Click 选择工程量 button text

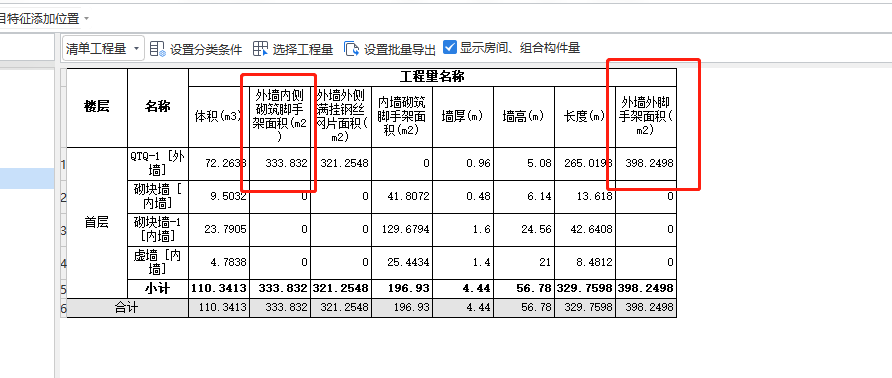coord(303,50)
